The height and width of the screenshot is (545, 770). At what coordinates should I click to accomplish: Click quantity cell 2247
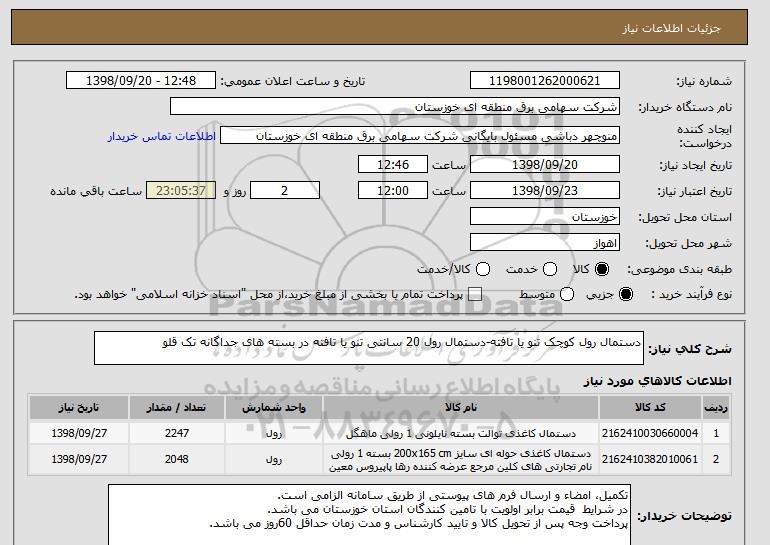pyautogui.click(x=177, y=433)
